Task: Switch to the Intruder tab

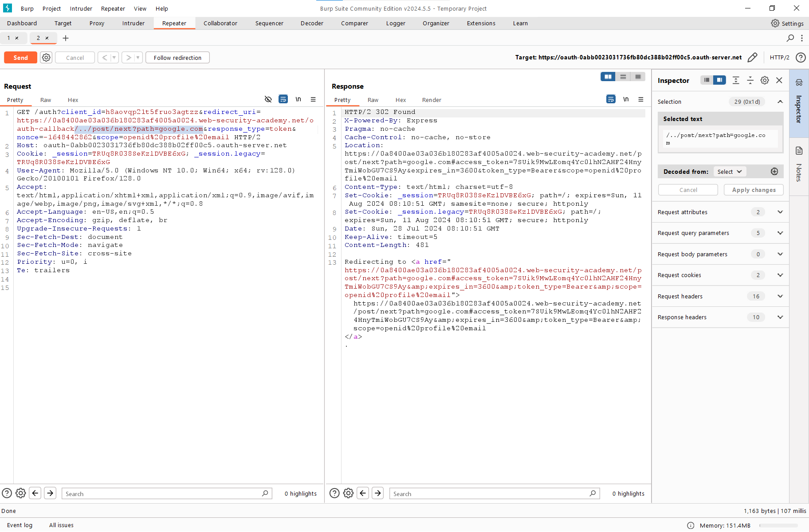Action: pos(134,23)
